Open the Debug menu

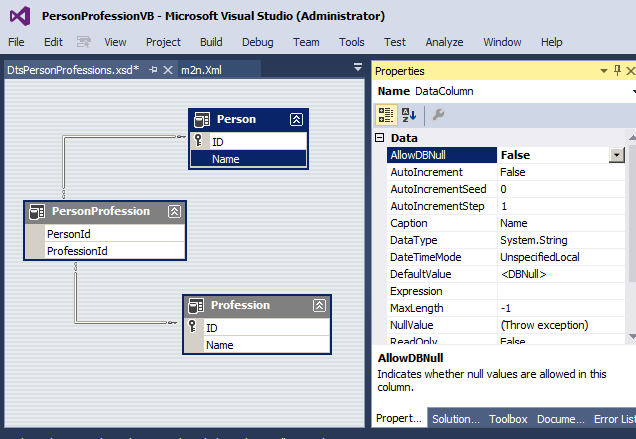[x=258, y=42]
